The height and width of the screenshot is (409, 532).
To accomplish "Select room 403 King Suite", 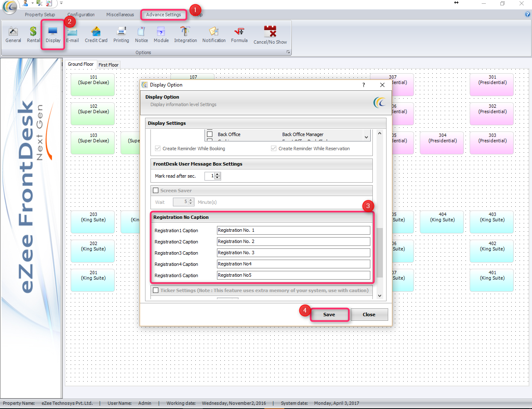I will coord(492,222).
